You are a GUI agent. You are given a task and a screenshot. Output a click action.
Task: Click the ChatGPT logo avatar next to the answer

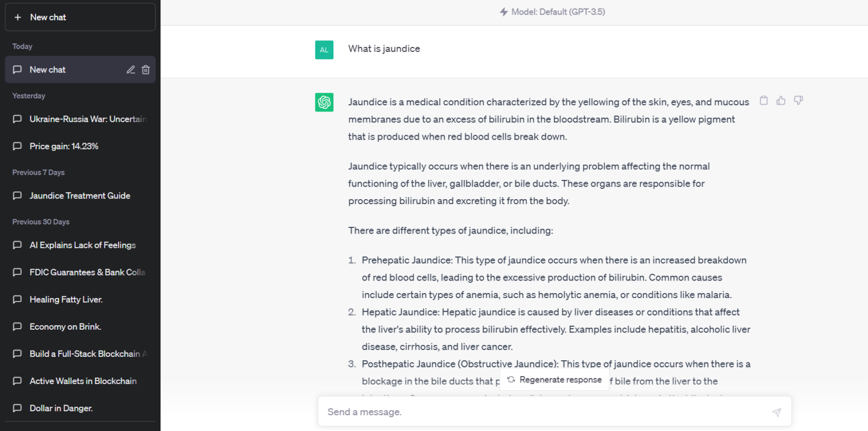click(x=324, y=102)
